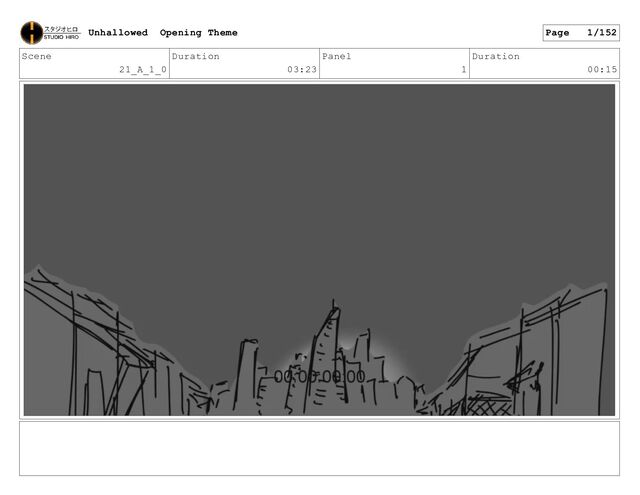Click the 'Panel' header label
The height and width of the screenshot is (495, 640).
tap(336, 56)
